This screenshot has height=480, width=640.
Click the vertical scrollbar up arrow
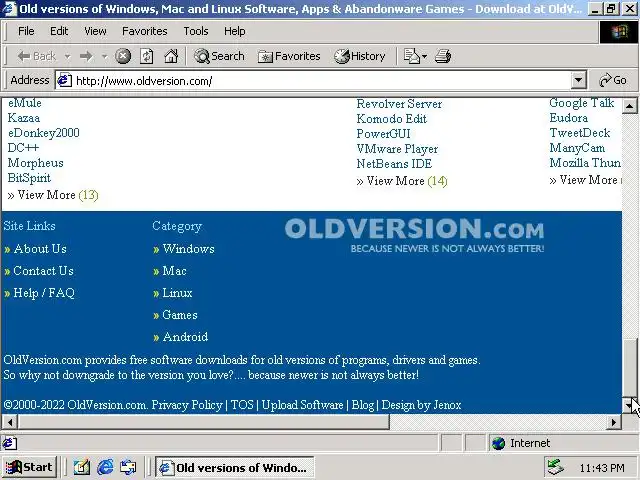(629, 106)
